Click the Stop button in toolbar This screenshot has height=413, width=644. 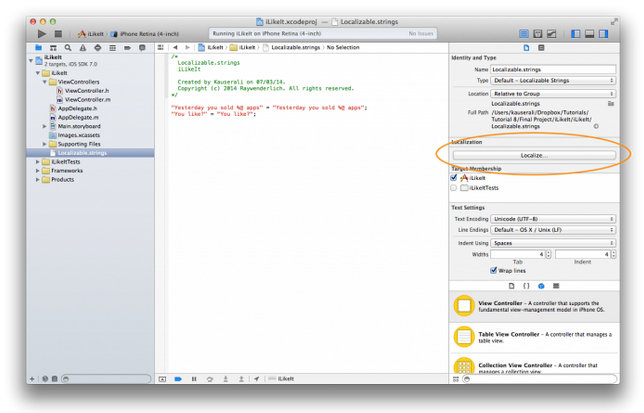(x=58, y=34)
